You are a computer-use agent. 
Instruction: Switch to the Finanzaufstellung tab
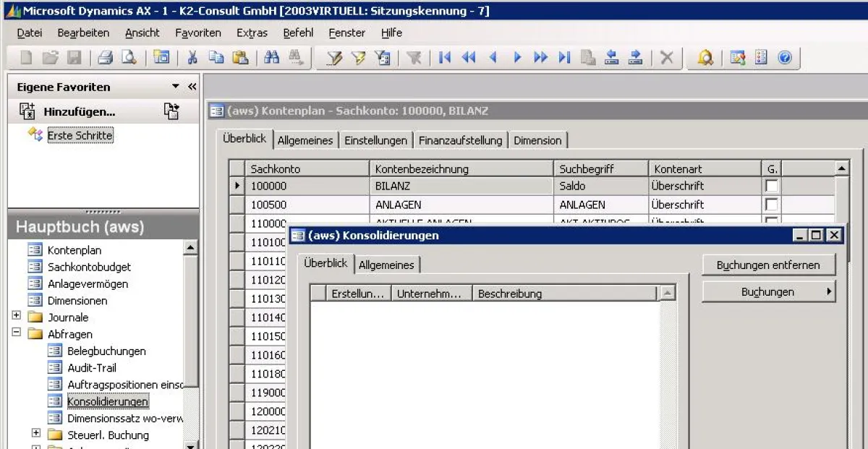coord(461,140)
